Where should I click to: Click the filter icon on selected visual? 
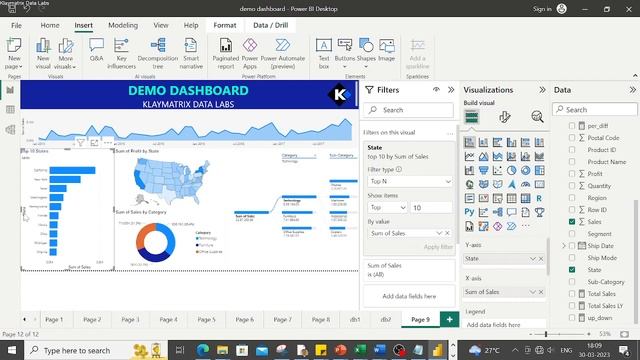click(80, 143)
